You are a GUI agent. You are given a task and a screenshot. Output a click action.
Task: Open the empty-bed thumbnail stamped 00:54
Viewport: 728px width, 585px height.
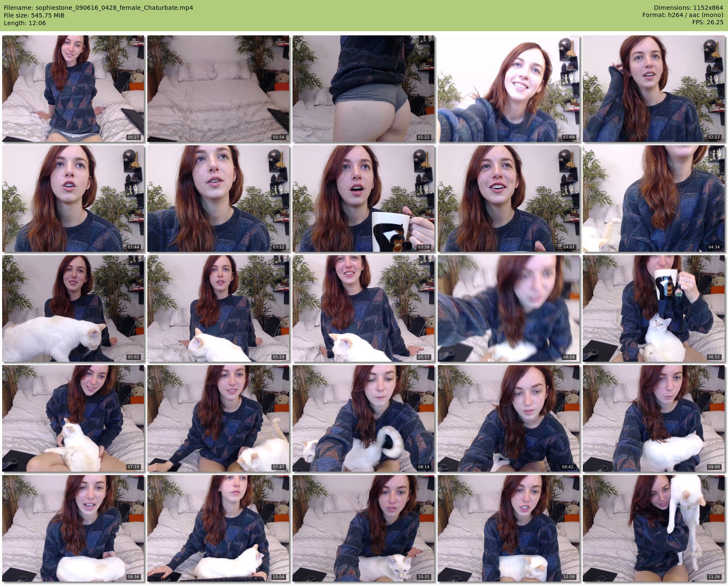[218, 89]
